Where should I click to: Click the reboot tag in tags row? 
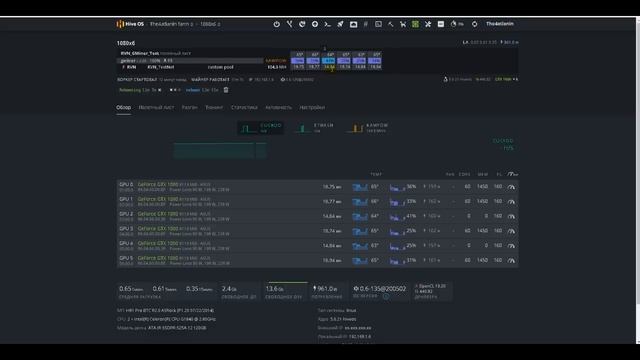click(202, 90)
